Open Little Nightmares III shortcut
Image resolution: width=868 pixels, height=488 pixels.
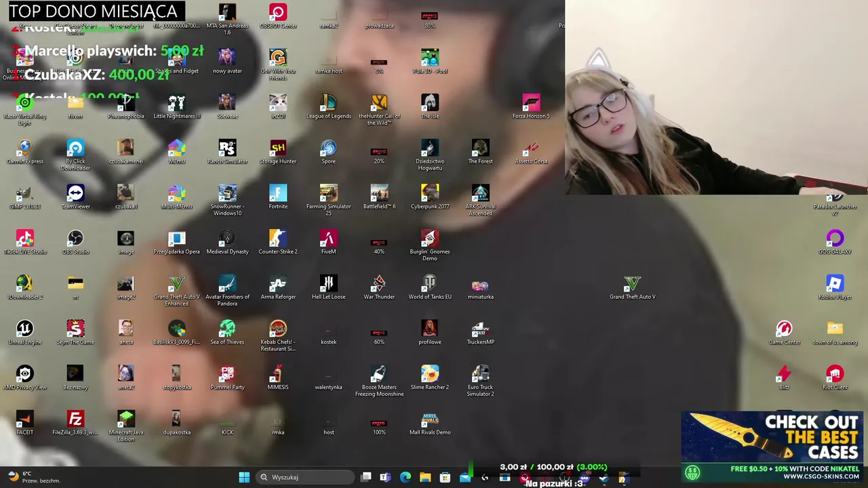176,106
